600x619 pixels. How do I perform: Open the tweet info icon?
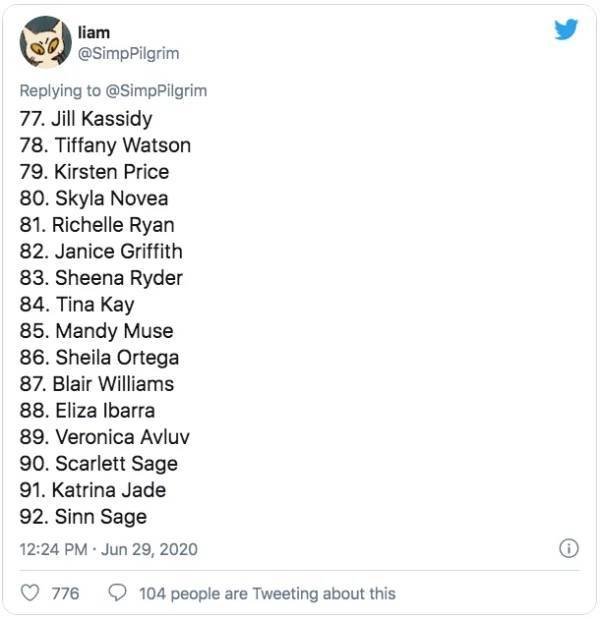click(x=568, y=548)
